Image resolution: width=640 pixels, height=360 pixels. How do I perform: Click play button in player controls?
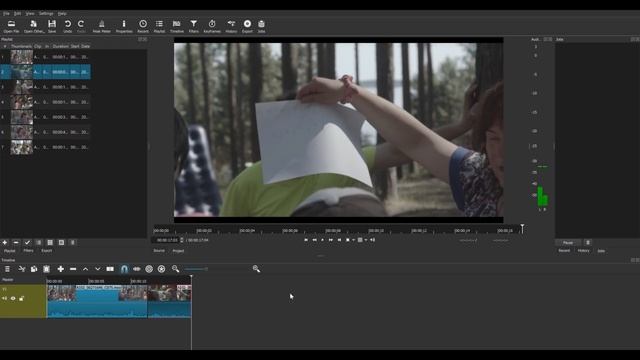(322, 240)
